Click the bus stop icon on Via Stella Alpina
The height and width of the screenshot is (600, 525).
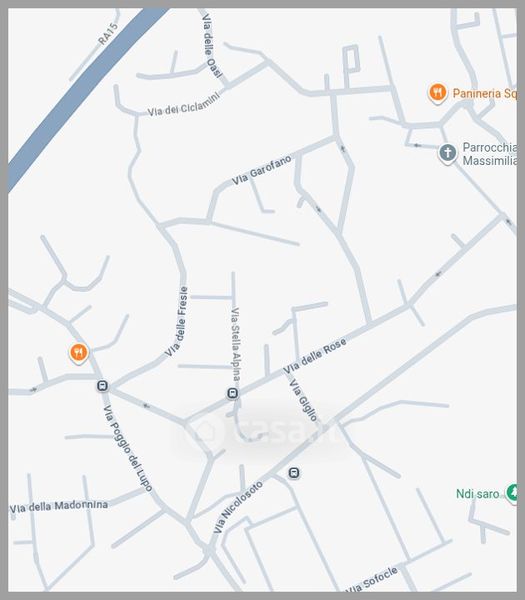[x=232, y=393]
